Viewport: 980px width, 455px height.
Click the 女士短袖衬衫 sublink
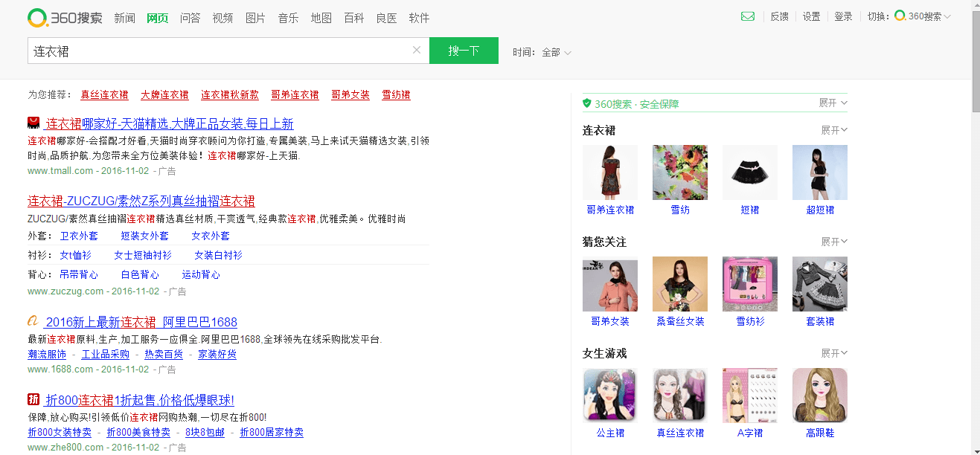pyautogui.click(x=142, y=255)
